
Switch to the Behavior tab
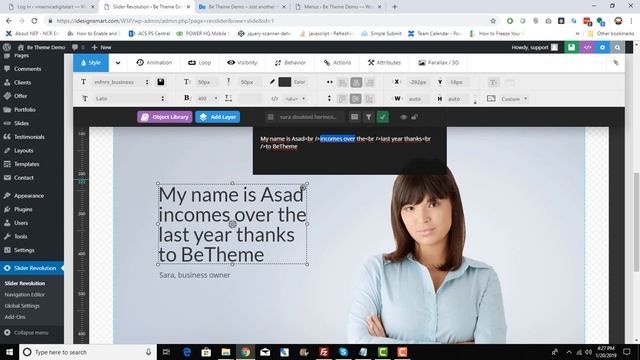click(290, 63)
